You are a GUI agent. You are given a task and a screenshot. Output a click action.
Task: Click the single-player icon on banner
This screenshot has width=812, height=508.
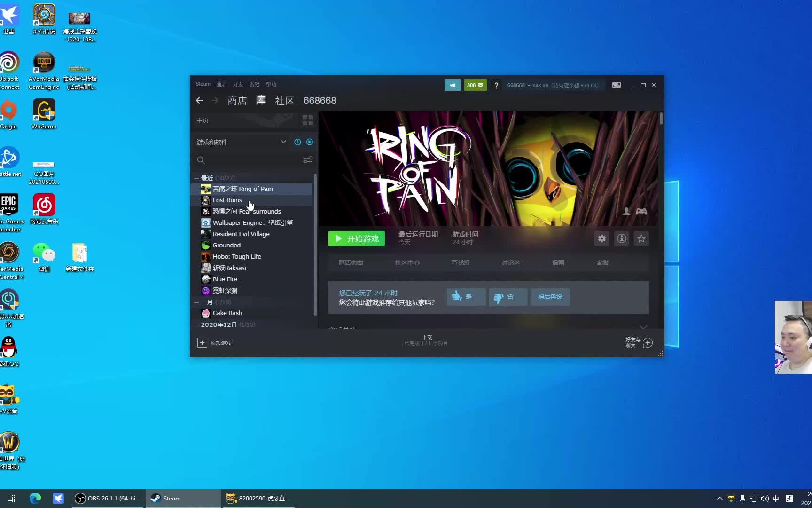pyautogui.click(x=626, y=212)
